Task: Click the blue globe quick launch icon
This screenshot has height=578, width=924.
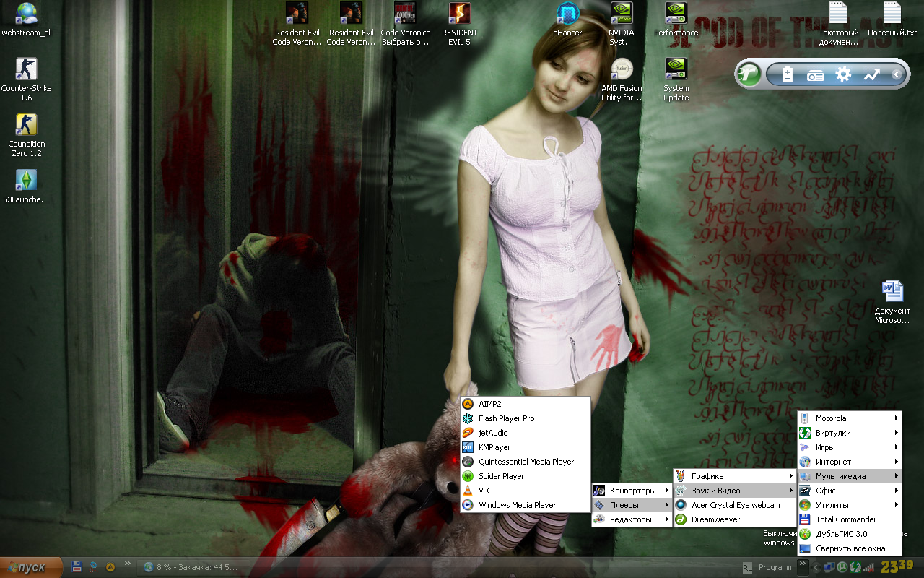Action: [94, 567]
